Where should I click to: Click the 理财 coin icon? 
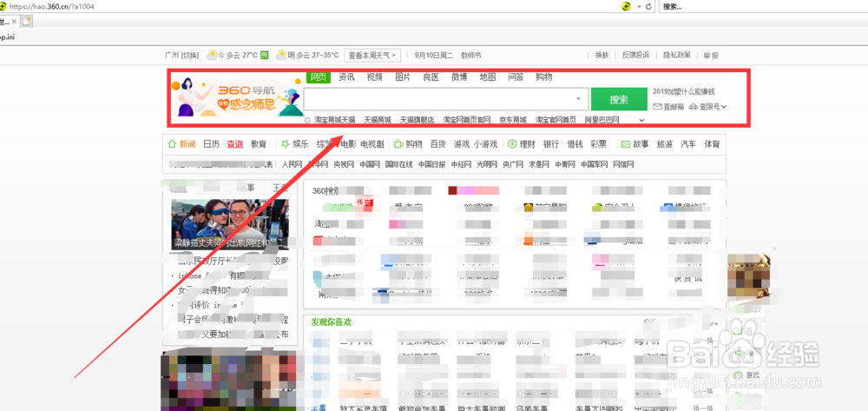512,144
